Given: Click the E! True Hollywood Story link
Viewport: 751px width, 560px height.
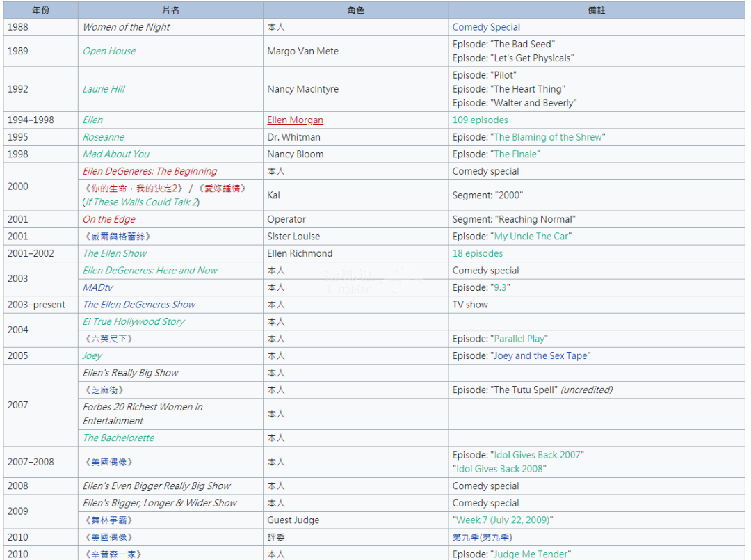Looking at the screenshot, I should (x=134, y=322).
